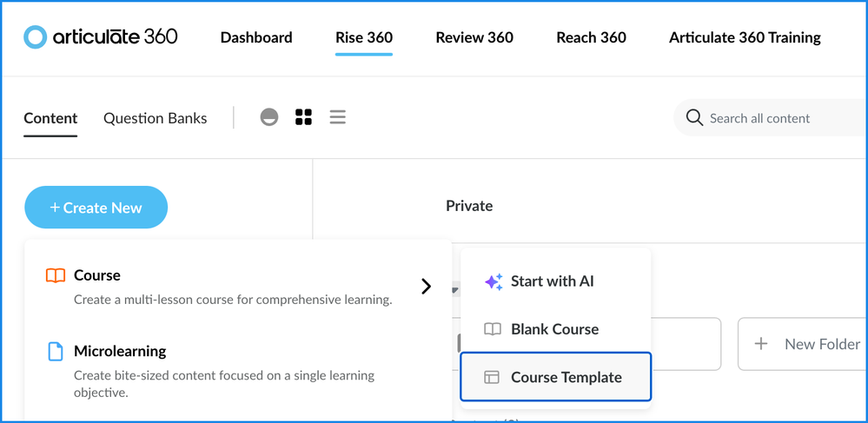Go to Review 360 tab

point(474,37)
